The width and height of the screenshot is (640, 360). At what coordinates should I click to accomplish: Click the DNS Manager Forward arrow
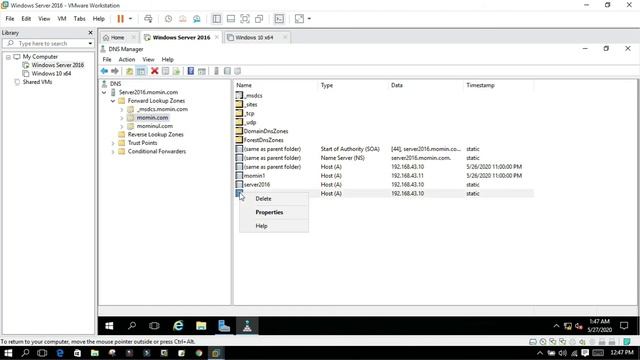point(115,71)
